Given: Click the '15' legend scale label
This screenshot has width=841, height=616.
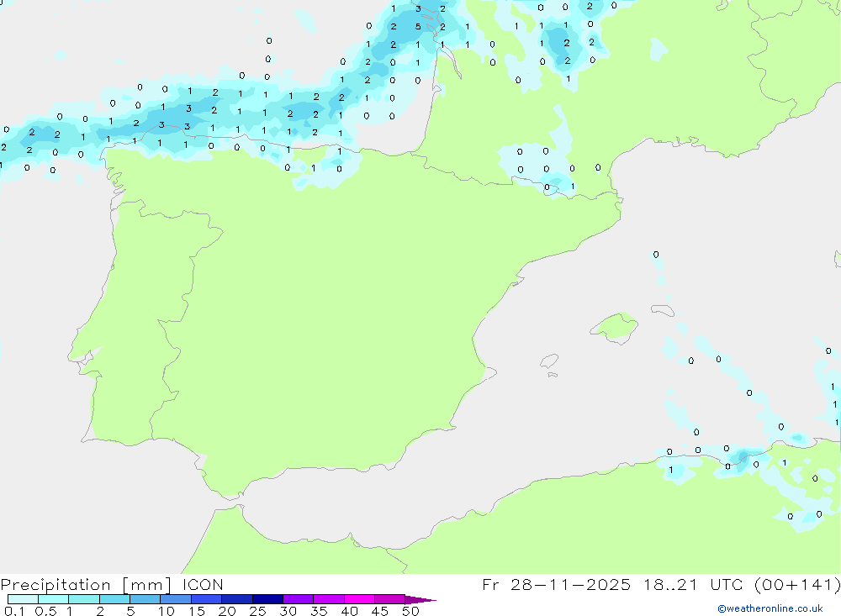Looking at the screenshot, I should [x=197, y=611].
